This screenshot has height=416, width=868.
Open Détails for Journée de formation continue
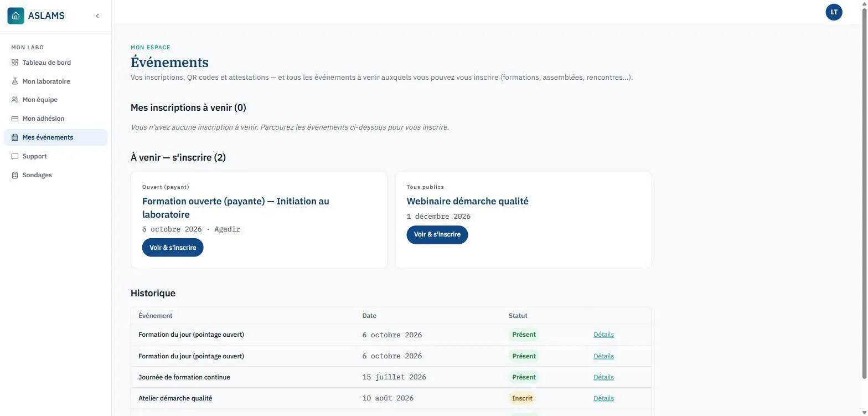[x=603, y=377]
